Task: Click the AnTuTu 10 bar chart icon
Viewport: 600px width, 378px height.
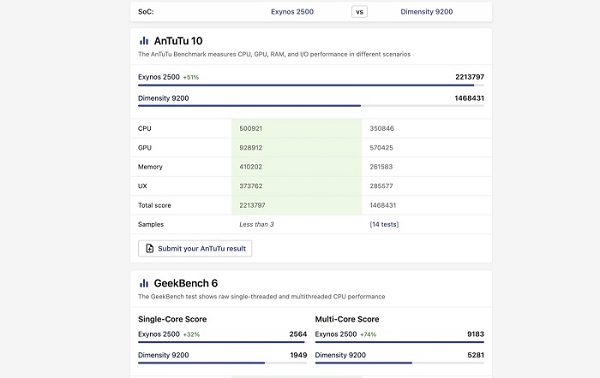Action: point(144,41)
